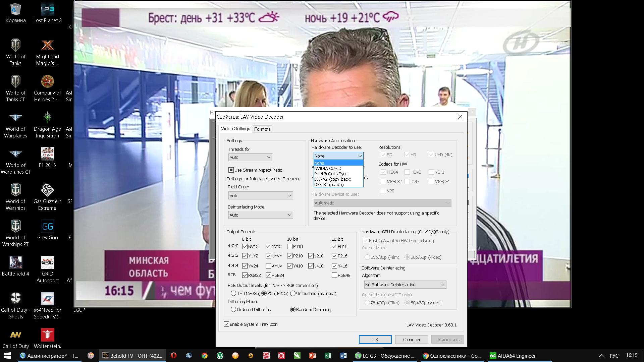Choose DXVA2 (native) decoder
Image resolution: width=644 pixels, height=362 pixels.
click(x=338, y=184)
